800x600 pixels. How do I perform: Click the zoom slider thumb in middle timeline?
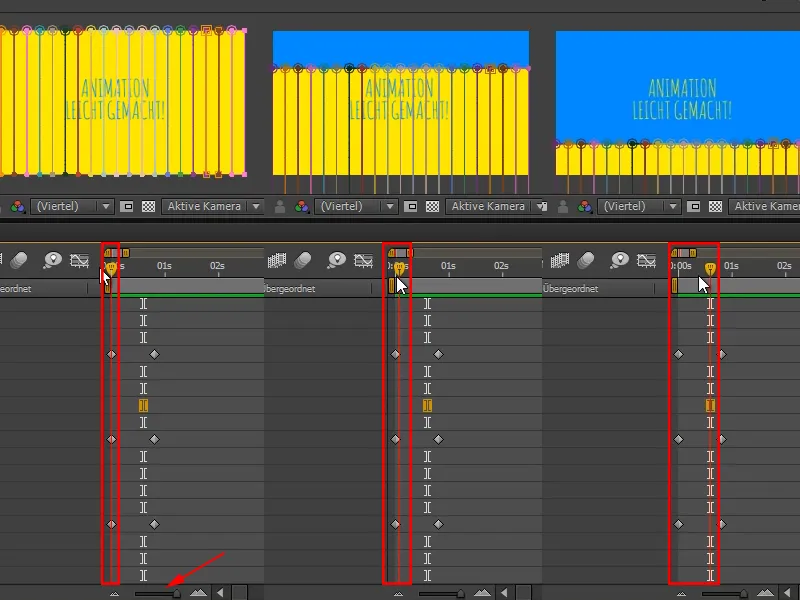461,593
